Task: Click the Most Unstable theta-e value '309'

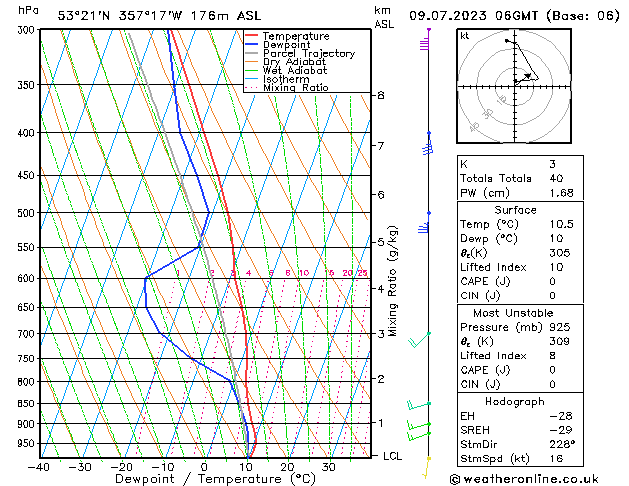Action: click(x=560, y=341)
